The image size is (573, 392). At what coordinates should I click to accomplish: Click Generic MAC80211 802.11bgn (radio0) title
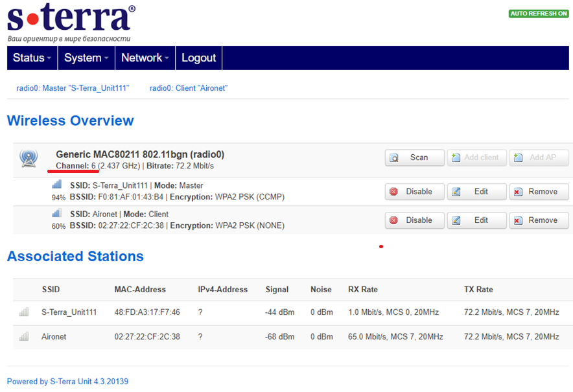pos(140,154)
